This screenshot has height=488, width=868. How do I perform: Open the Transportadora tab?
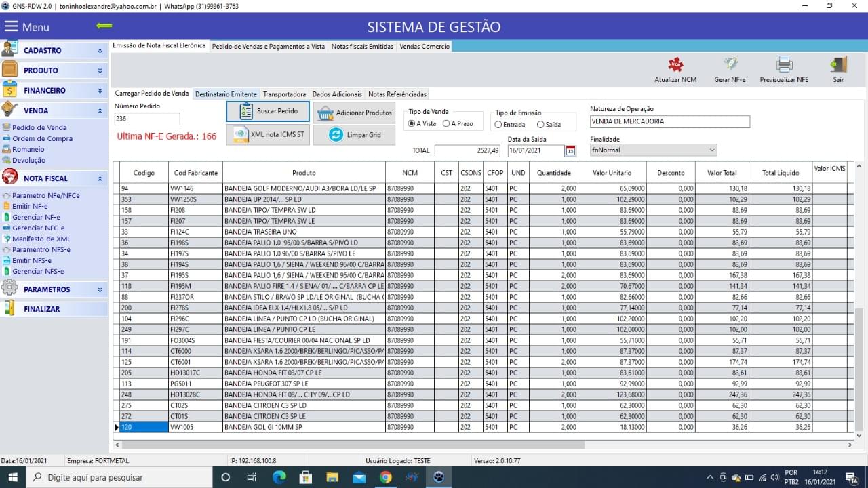coord(284,94)
